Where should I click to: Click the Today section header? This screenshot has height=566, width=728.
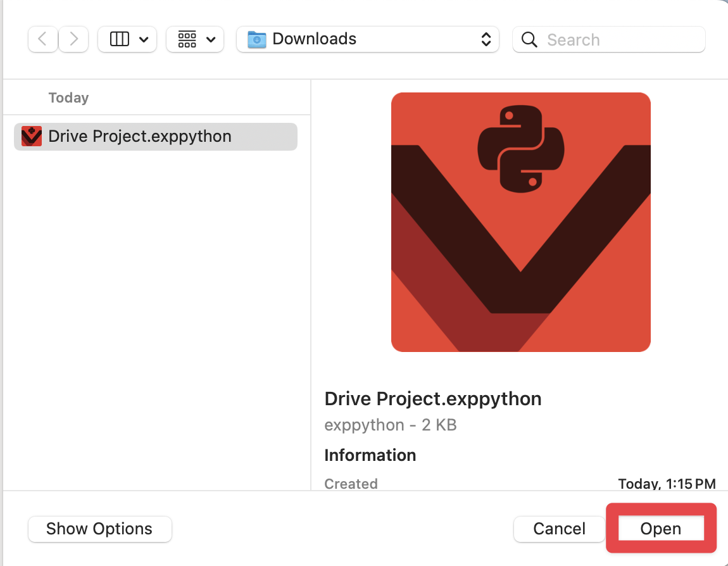(68, 97)
